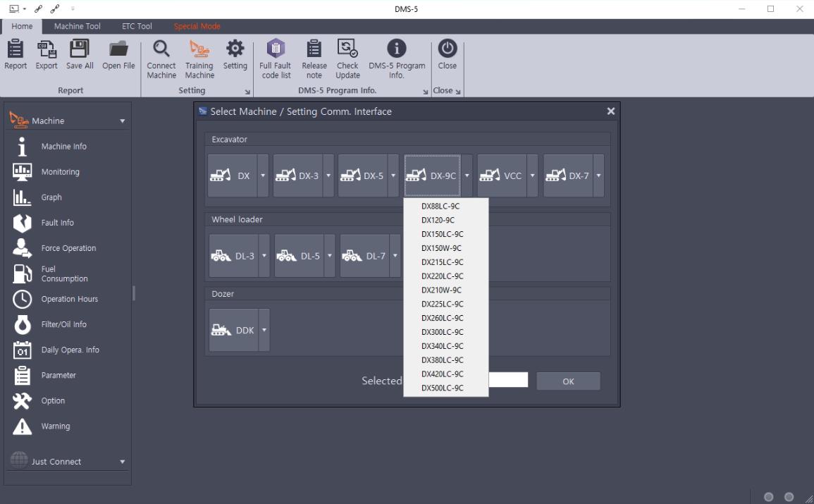Click the selected machine text field
Viewport: 814px width, 504px height.
tap(507, 381)
